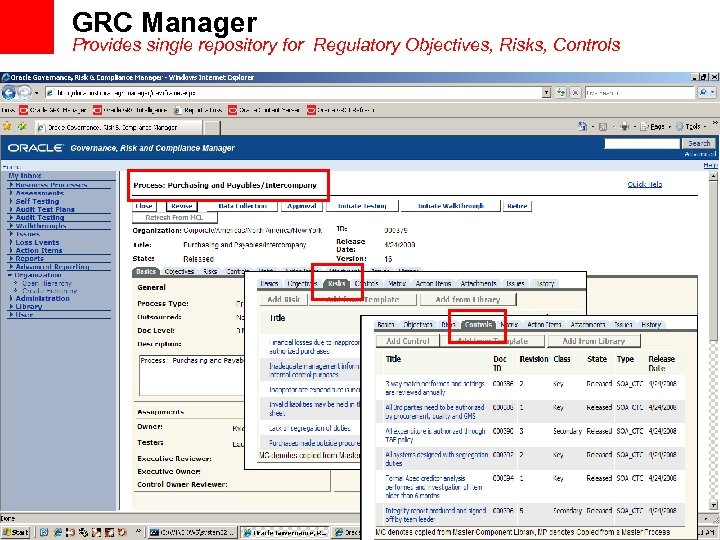Click the Approval button
The width and height of the screenshot is (720, 540).
click(302, 206)
